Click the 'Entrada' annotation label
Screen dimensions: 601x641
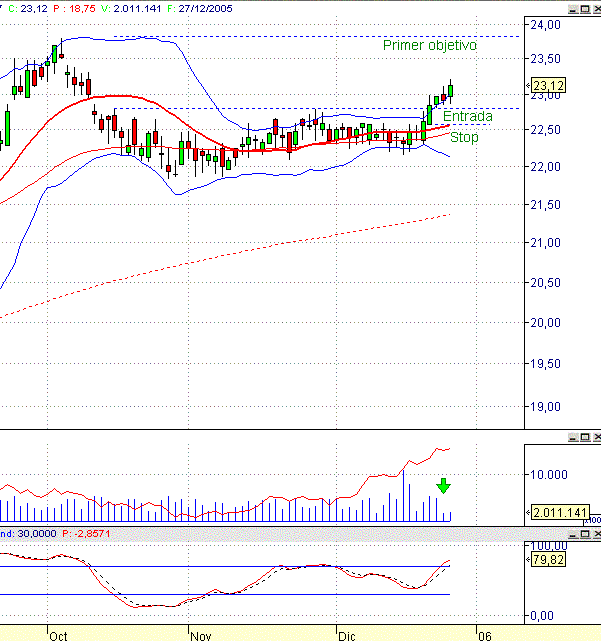pos(468,116)
